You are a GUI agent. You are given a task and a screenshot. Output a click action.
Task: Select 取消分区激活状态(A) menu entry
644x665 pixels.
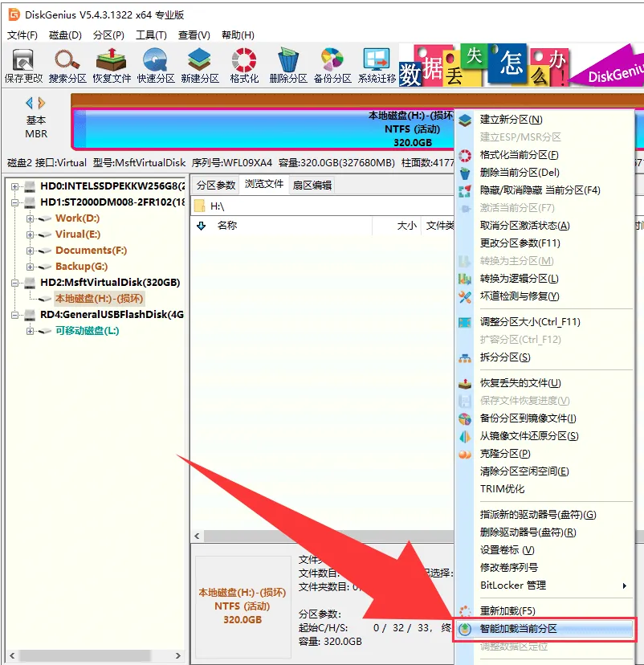pyautogui.click(x=544, y=226)
